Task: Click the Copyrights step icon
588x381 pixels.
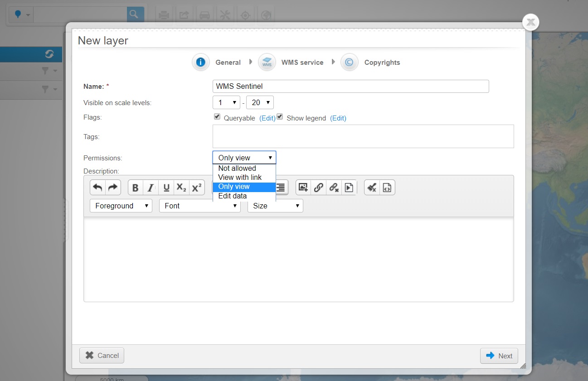Action: click(349, 62)
